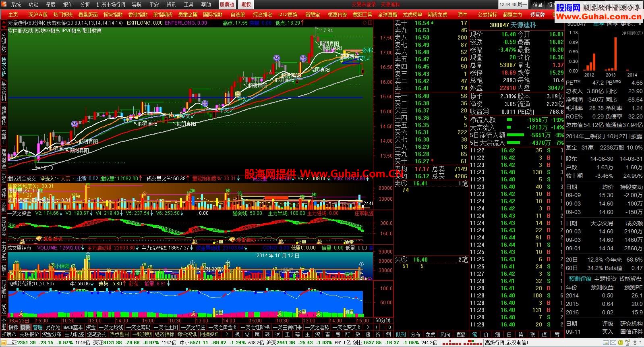Image resolution: width=644 pixels, height=347 pixels.
Task: Select the 一笑之趋势 indicator template
Action: [x=317, y=327]
